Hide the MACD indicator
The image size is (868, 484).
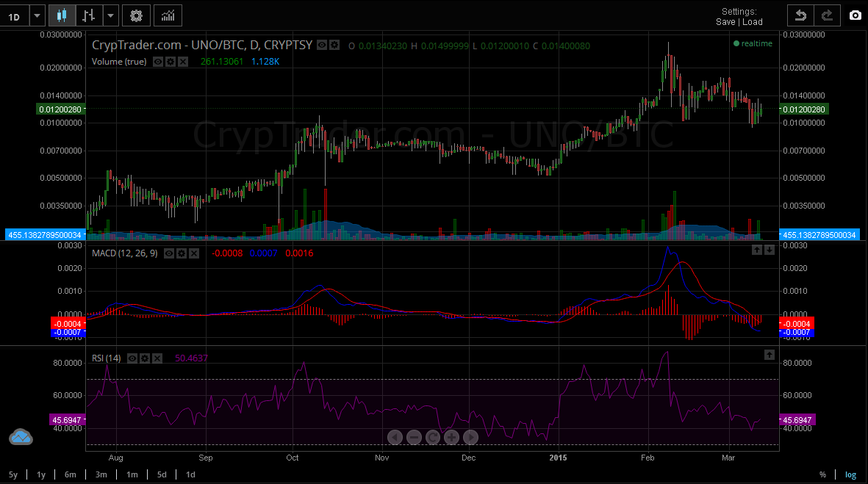coord(169,253)
